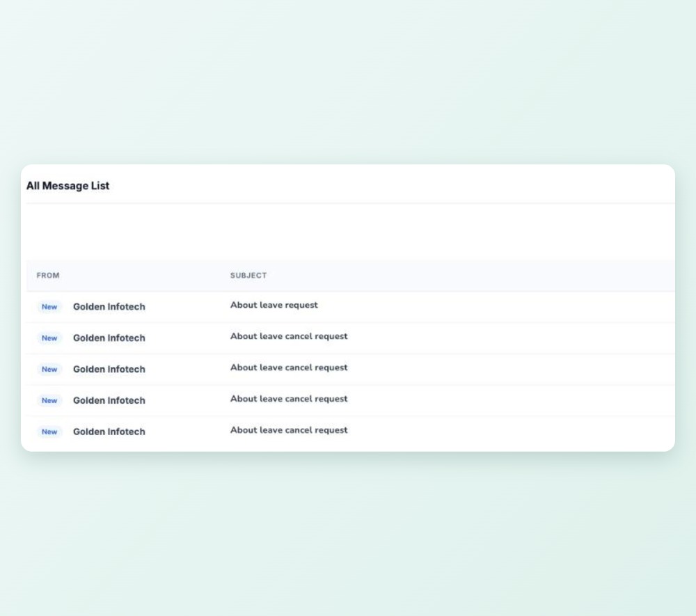This screenshot has height=616, width=696.
Task: Select the SUBJECT column header
Action: tap(248, 276)
